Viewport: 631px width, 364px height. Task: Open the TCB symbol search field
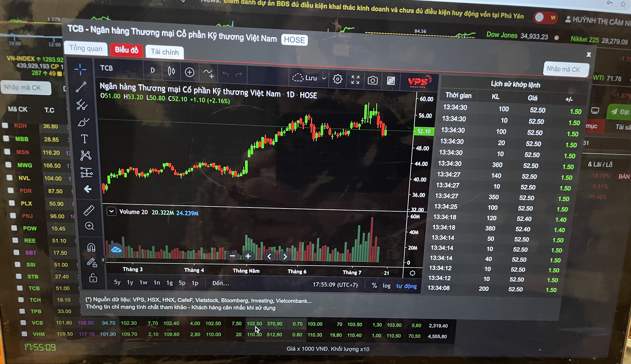107,68
